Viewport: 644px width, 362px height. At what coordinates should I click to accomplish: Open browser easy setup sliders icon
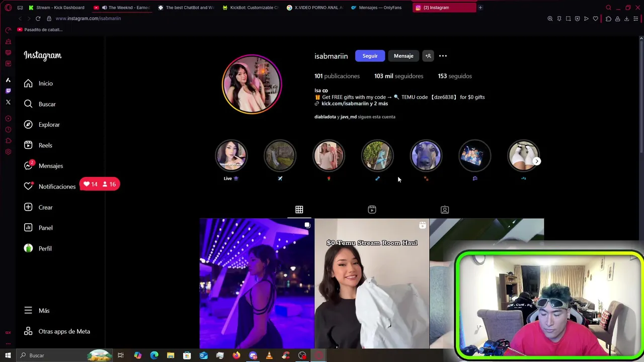click(636, 19)
